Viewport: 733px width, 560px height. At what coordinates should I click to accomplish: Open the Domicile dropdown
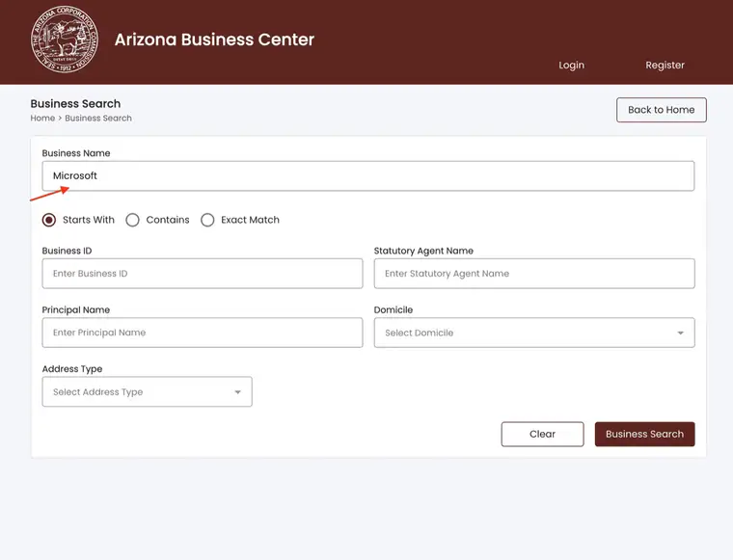534,333
